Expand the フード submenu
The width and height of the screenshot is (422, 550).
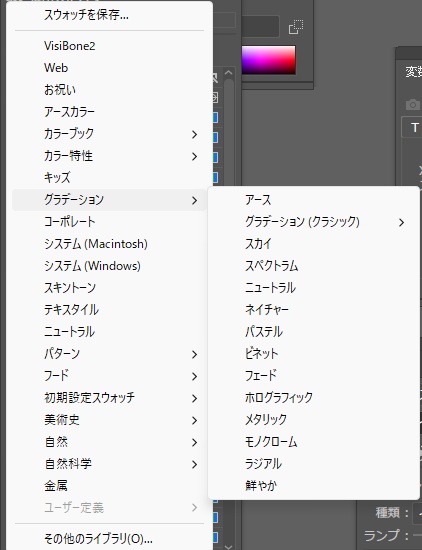(x=109, y=376)
